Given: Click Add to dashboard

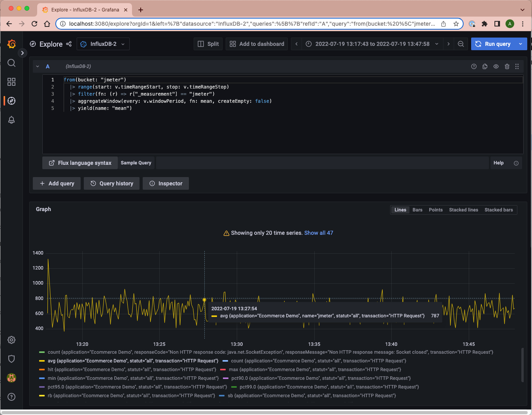Looking at the screenshot, I should click(257, 44).
